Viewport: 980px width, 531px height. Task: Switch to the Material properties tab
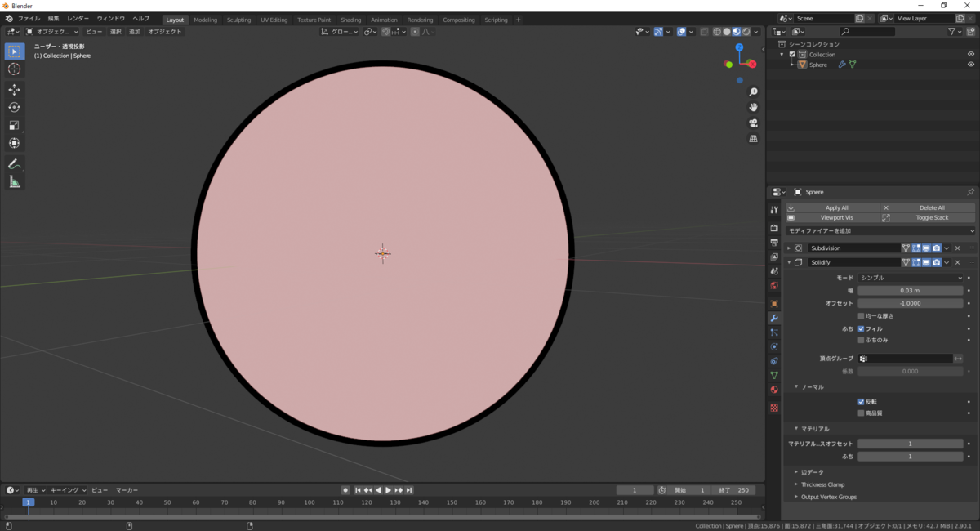pyautogui.click(x=773, y=390)
